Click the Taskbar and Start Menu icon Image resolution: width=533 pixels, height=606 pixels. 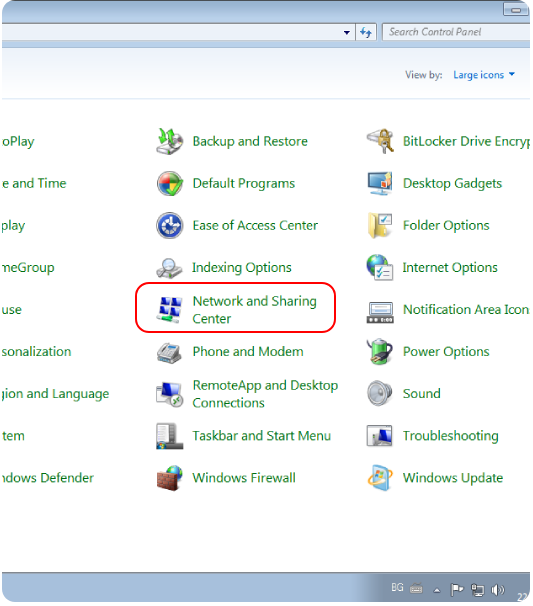169,436
